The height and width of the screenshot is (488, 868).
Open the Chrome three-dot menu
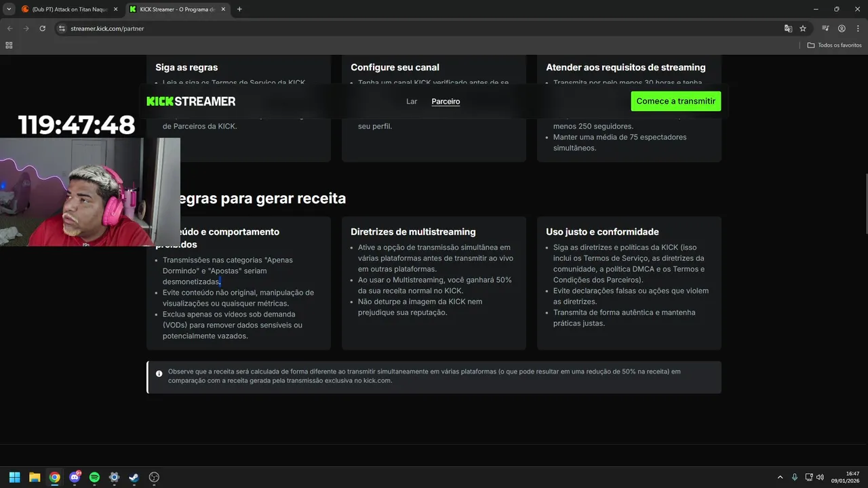[857, 28]
